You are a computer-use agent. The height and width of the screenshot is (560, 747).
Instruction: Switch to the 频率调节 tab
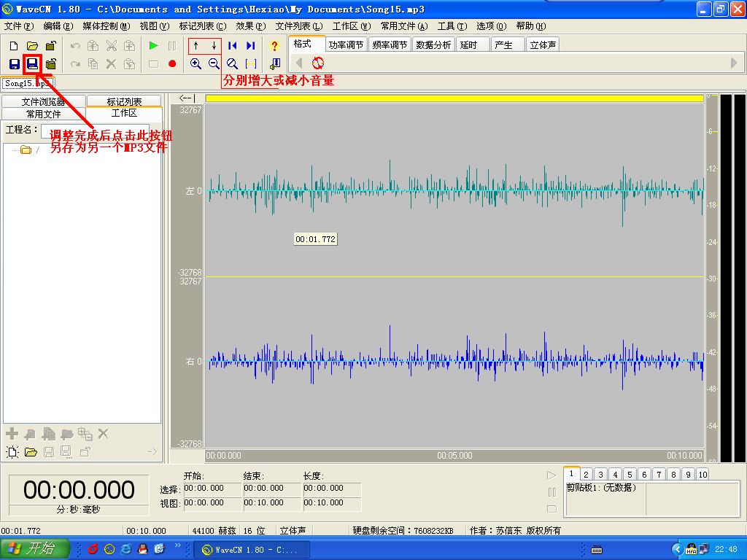pos(390,44)
